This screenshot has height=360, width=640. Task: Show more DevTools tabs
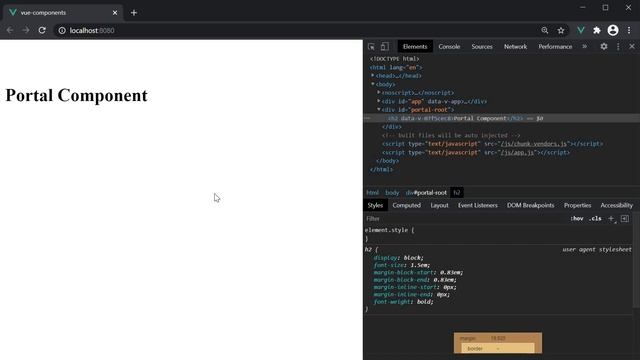pos(584,47)
